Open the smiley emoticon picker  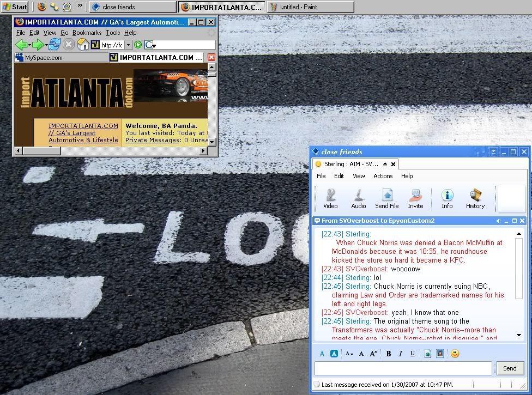click(x=455, y=354)
